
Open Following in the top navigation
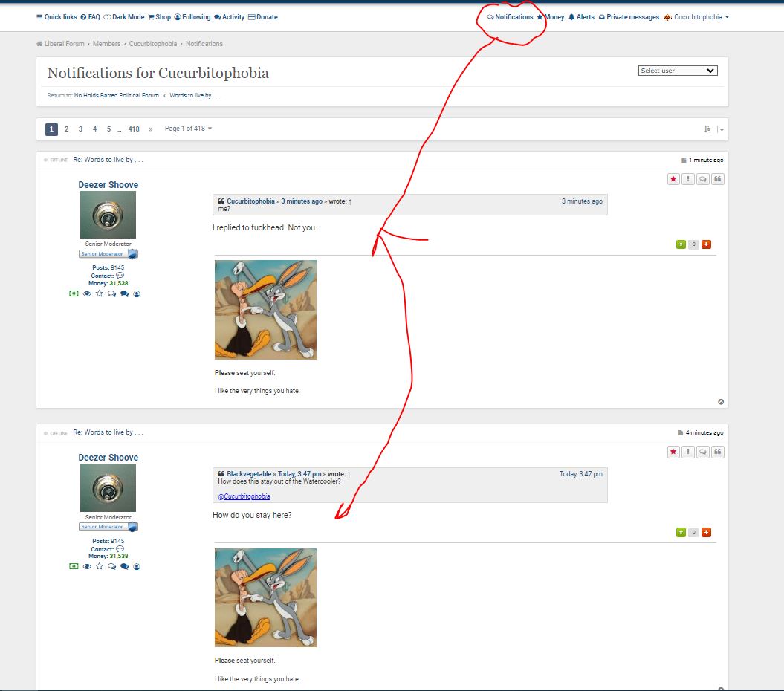click(192, 17)
